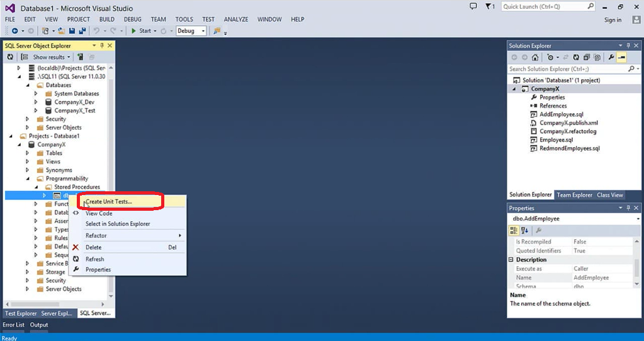Toggle auto-hide pin on Properties panel
Viewport: 644px width, 341px height.
(x=628, y=208)
